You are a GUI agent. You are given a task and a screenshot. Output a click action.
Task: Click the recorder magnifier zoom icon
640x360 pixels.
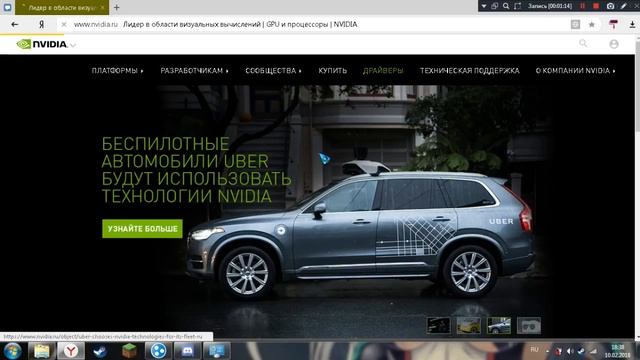pos(506,6)
